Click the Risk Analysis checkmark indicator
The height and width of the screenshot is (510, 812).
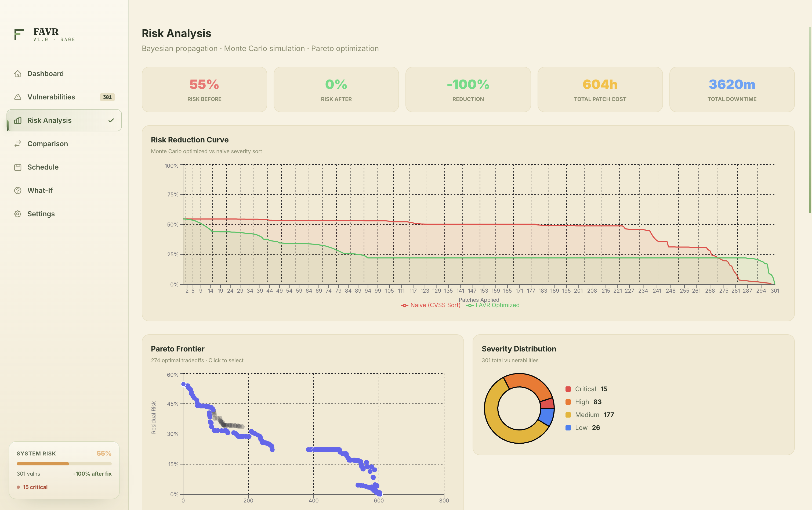coord(111,120)
